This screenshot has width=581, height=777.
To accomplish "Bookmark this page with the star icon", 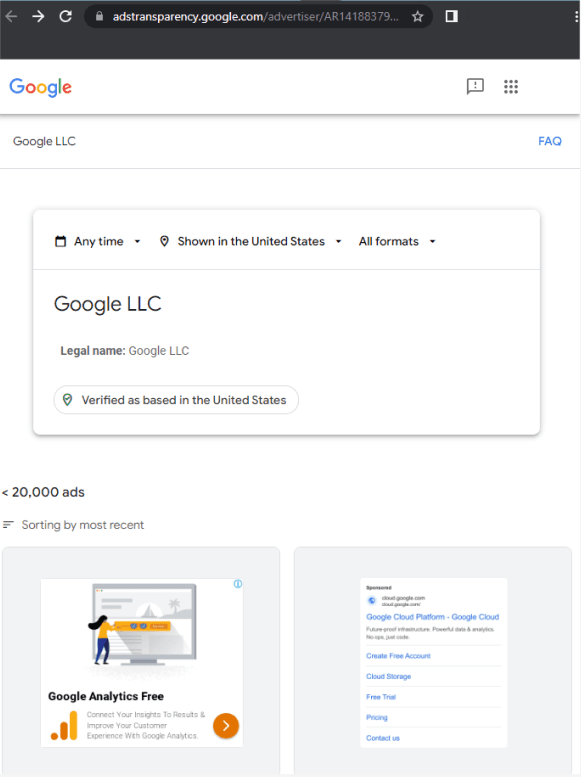I will coord(417,16).
